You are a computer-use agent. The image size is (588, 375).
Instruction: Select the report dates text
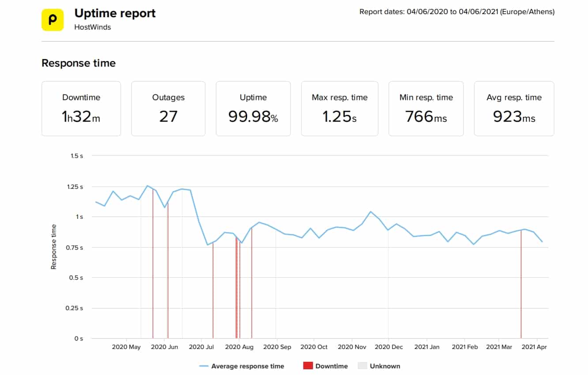(x=457, y=12)
